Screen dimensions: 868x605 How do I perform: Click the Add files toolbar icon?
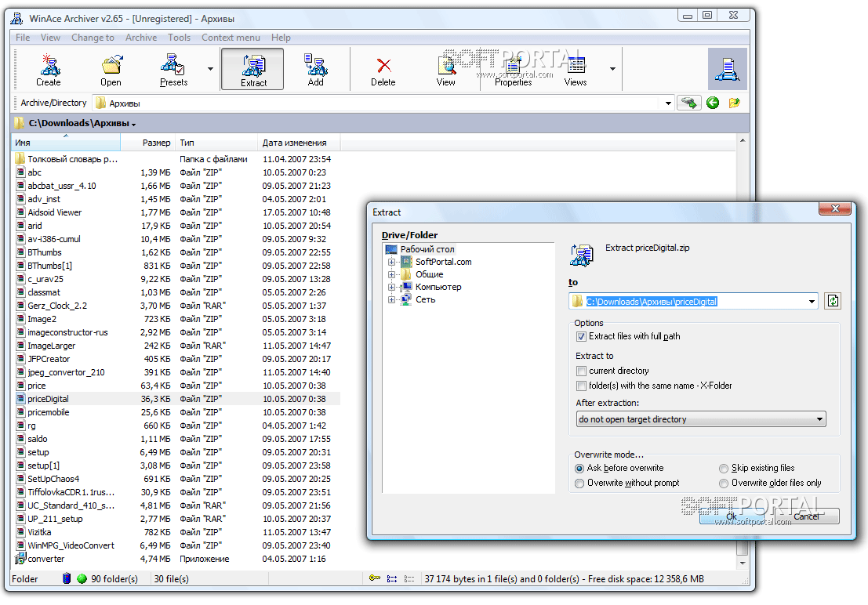click(x=315, y=65)
